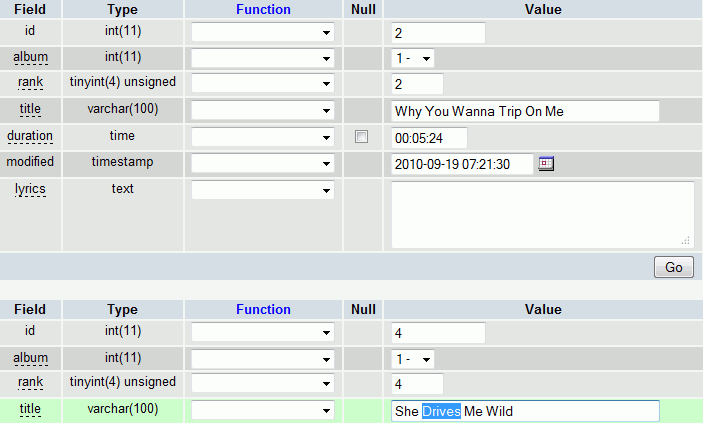
Task: Click the Function header link in first table
Action: click(x=264, y=9)
